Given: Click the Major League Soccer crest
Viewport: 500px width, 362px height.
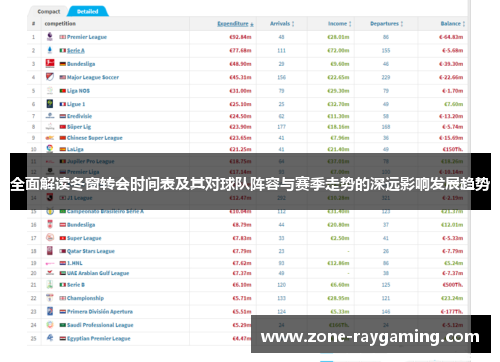Looking at the screenshot, I should pyautogui.click(x=50, y=77).
